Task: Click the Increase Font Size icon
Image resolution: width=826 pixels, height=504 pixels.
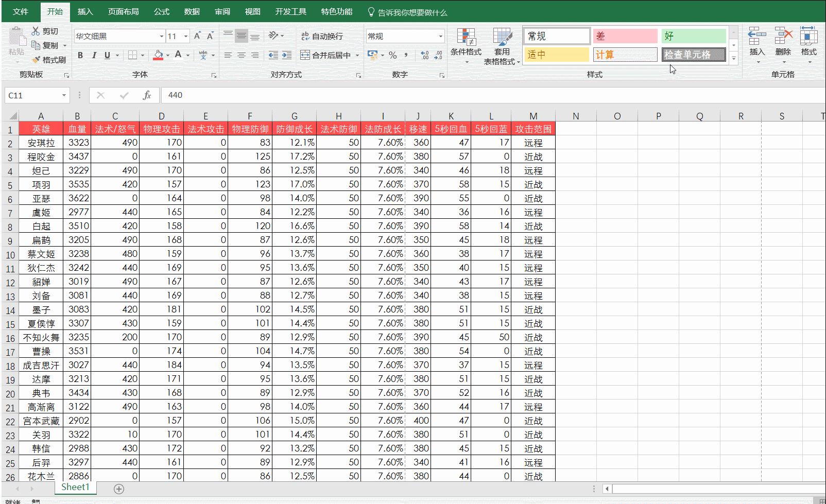Action: 197,36
